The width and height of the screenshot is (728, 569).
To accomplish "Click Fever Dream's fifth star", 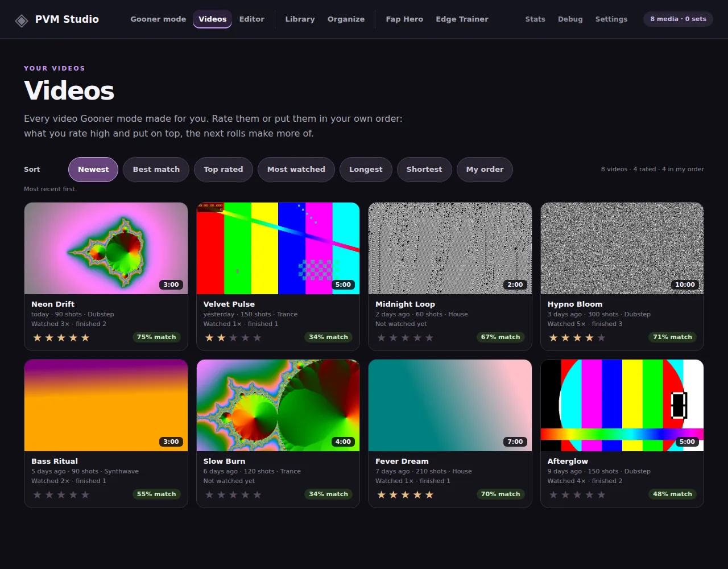I will [x=429, y=494].
